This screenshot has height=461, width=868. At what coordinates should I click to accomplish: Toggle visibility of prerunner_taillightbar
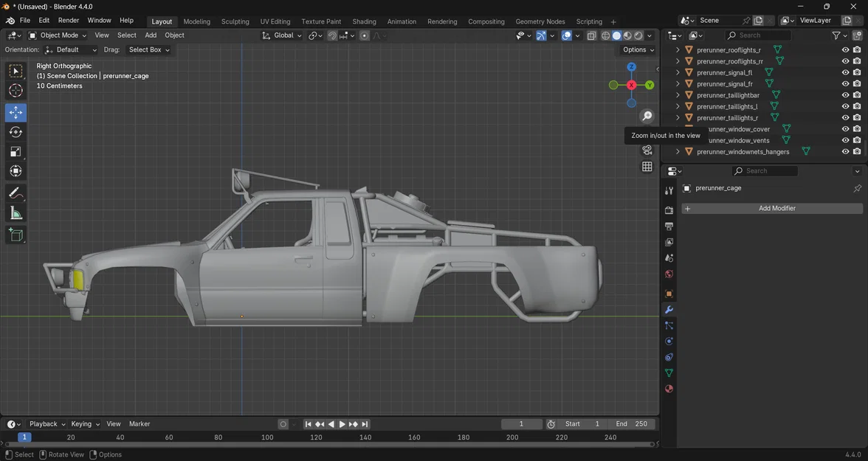coord(845,95)
